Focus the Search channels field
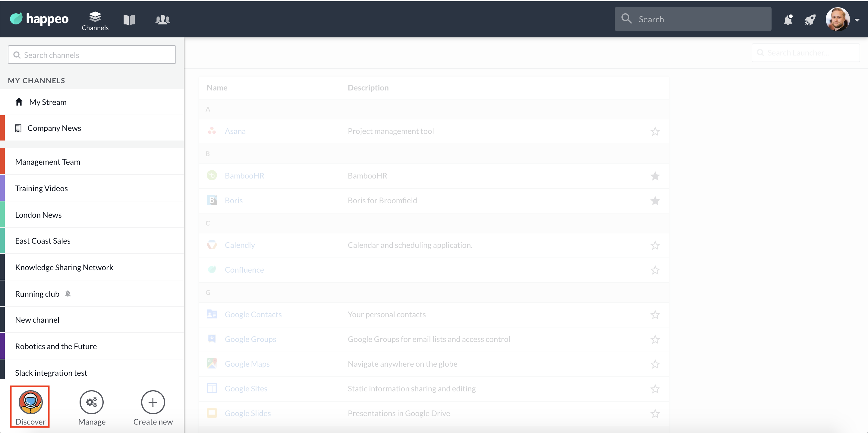Viewport: 868px width, 433px height. coord(92,55)
